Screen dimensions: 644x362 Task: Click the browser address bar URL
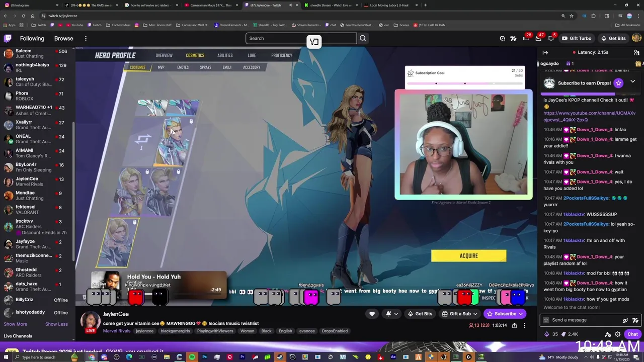click(63, 16)
